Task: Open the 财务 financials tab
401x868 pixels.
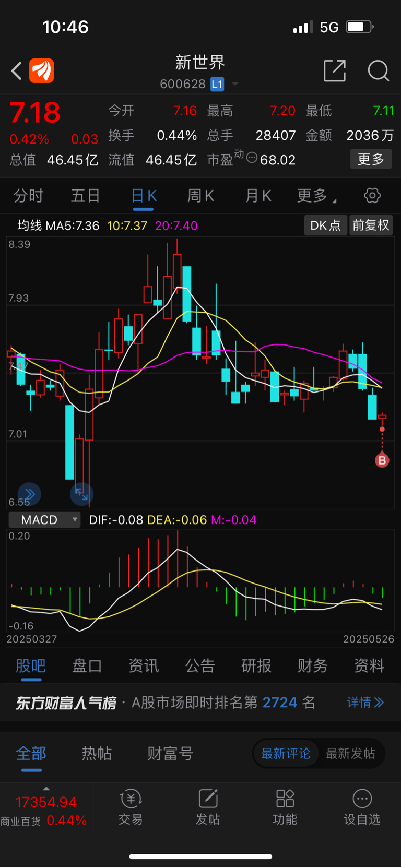Action: [x=313, y=666]
